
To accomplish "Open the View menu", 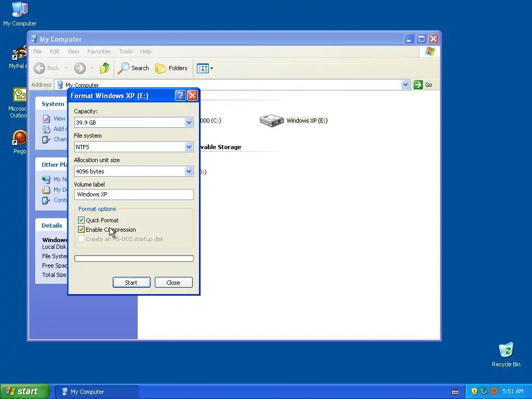I will click(73, 51).
